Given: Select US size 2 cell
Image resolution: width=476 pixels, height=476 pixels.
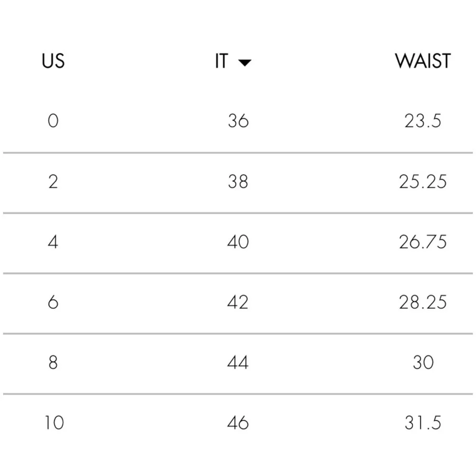Looking at the screenshot, I should click(53, 181).
